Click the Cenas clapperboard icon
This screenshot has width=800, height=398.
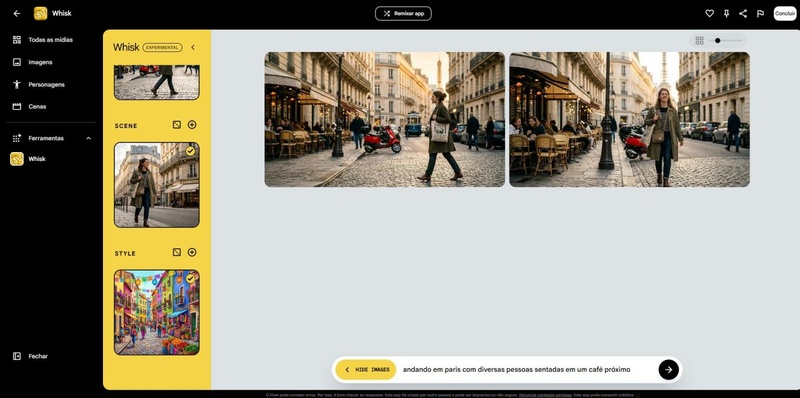click(17, 107)
